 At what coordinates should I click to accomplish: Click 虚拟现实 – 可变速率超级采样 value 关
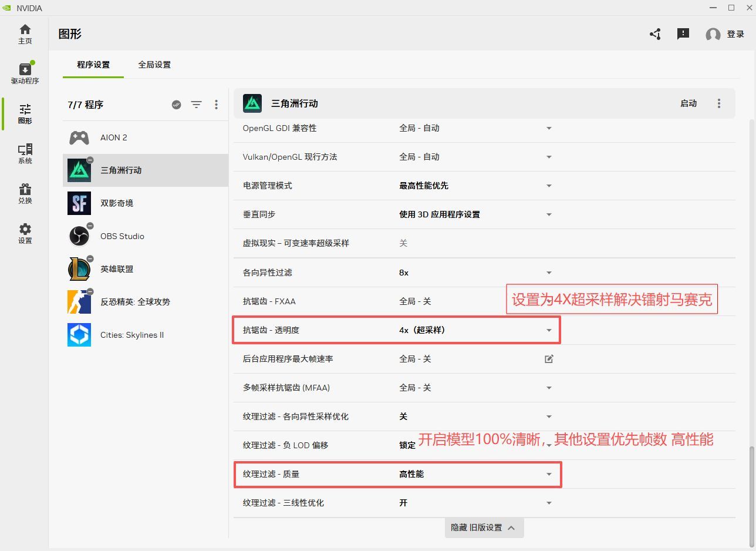[x=403, y=243]
